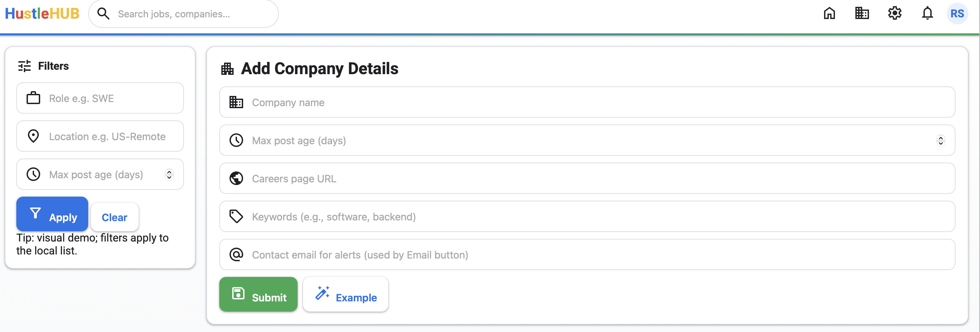Focus the Careers page URL field
The image size is (980, 332).
[x=587, y=178]
